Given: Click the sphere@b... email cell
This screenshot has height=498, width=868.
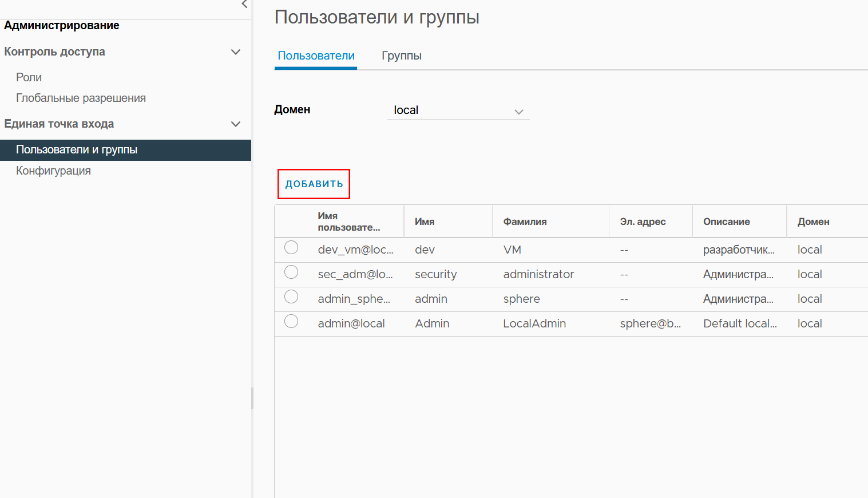Looking at the screenshot, I should 650,324.
